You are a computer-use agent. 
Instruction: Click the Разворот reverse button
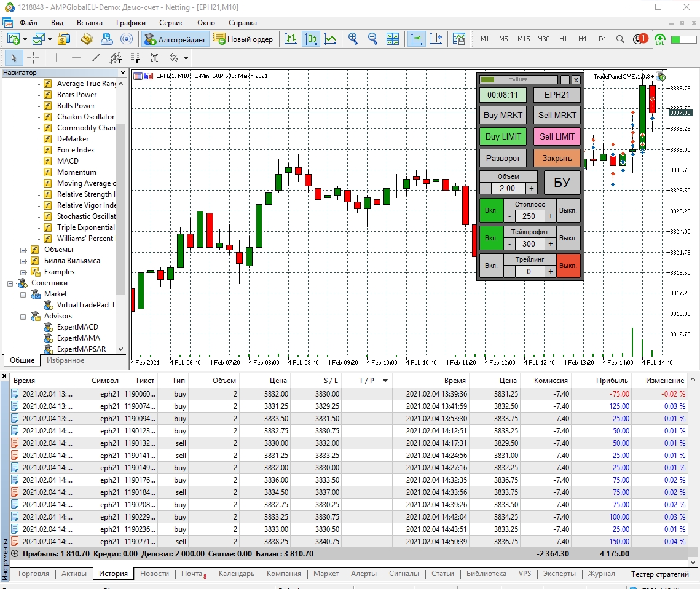pos(503,158)
